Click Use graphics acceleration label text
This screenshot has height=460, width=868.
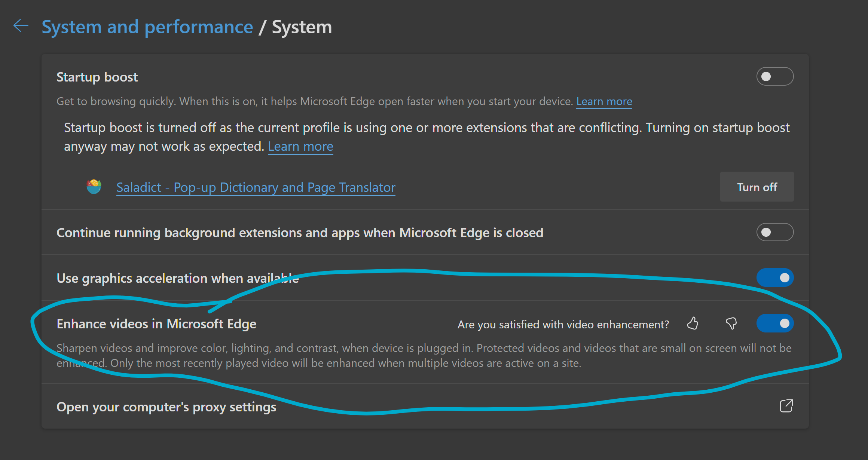tap(177, 278)
